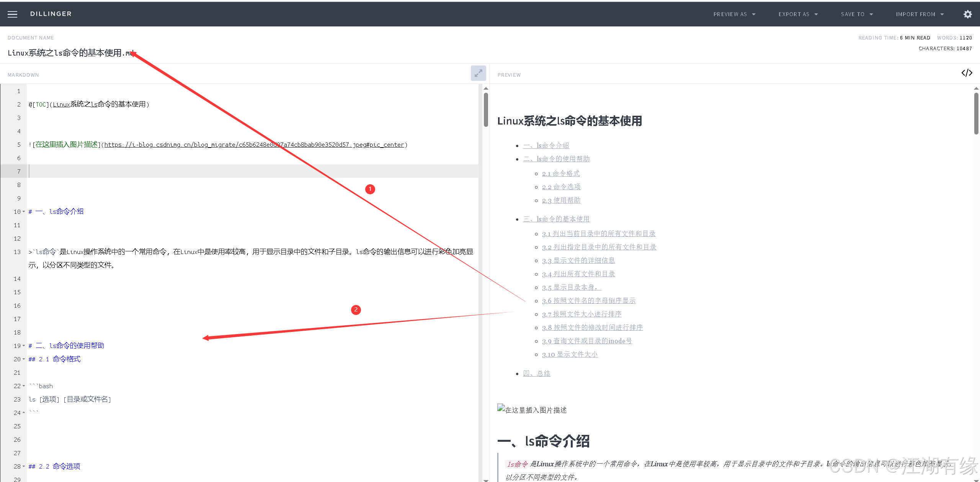Toggle fullscreen editor expand icon
The image size is (980, 482).
478,73
